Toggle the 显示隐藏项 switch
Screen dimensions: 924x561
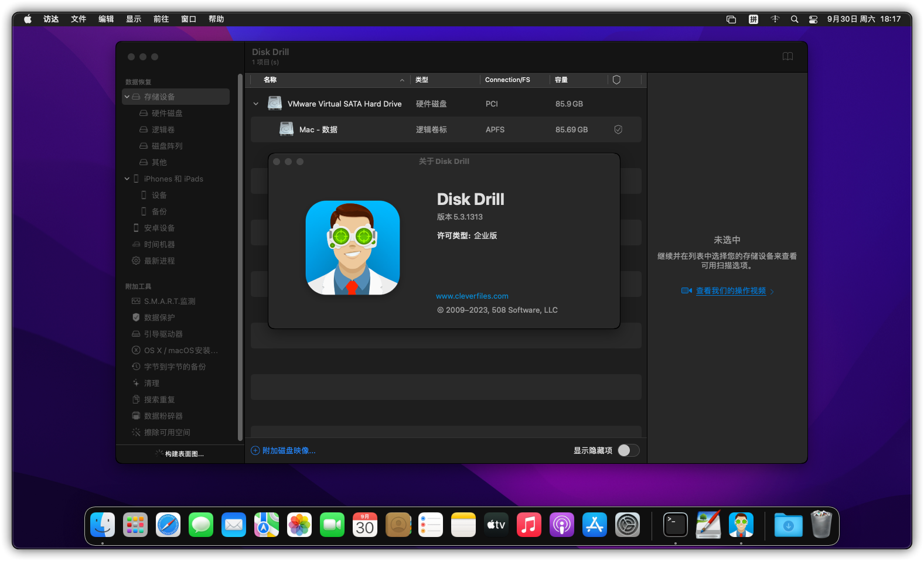[x=629, y=450]
